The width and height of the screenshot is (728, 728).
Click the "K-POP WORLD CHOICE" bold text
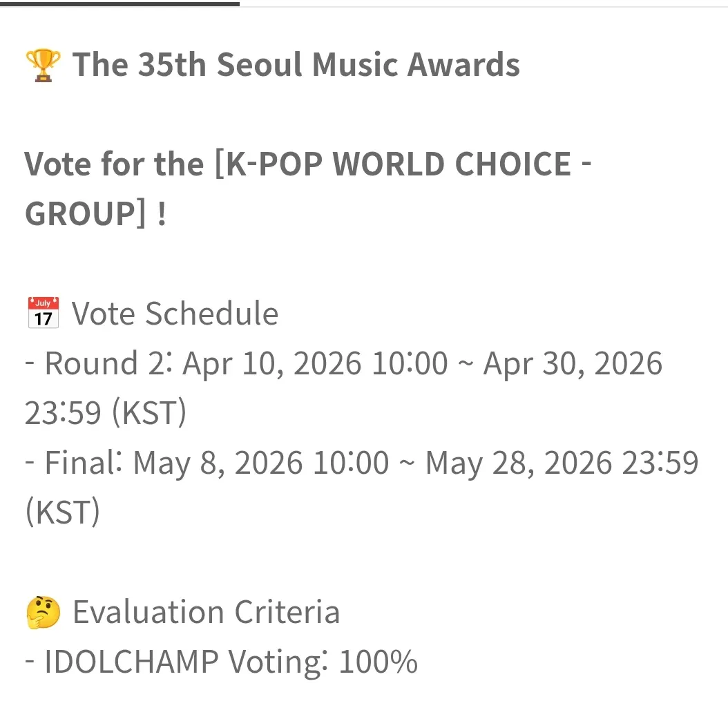(x=392, y=164)
